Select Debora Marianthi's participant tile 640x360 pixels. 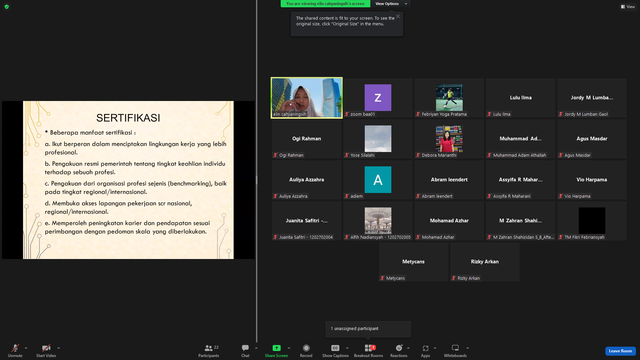[449, 139]
